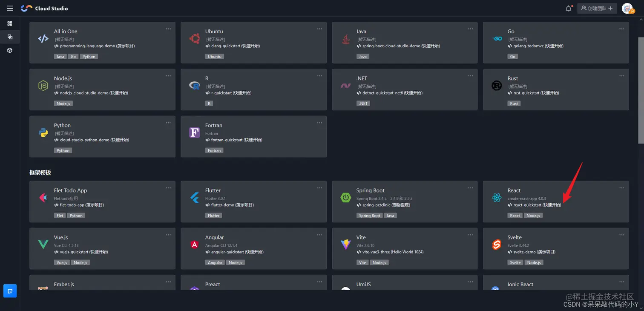Image resolution: width=644 pixels, height=311 pixels.
Task: Click the Angular logo icon
Action: (195, 245)
